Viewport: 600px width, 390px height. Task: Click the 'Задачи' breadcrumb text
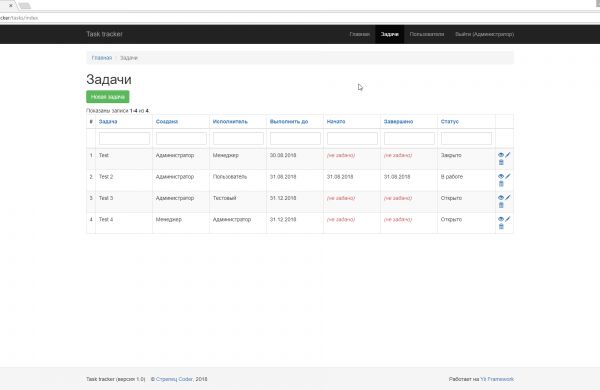(129, 58)
